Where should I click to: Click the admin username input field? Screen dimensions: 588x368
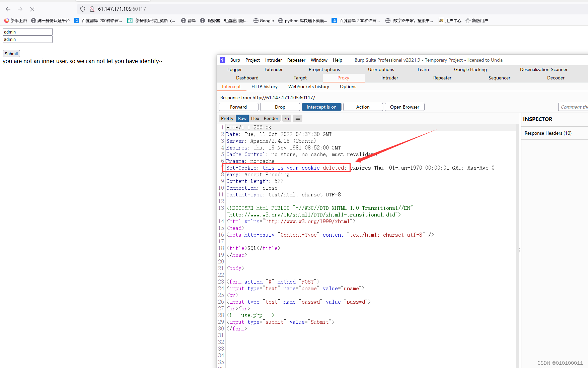coord(27,32)
